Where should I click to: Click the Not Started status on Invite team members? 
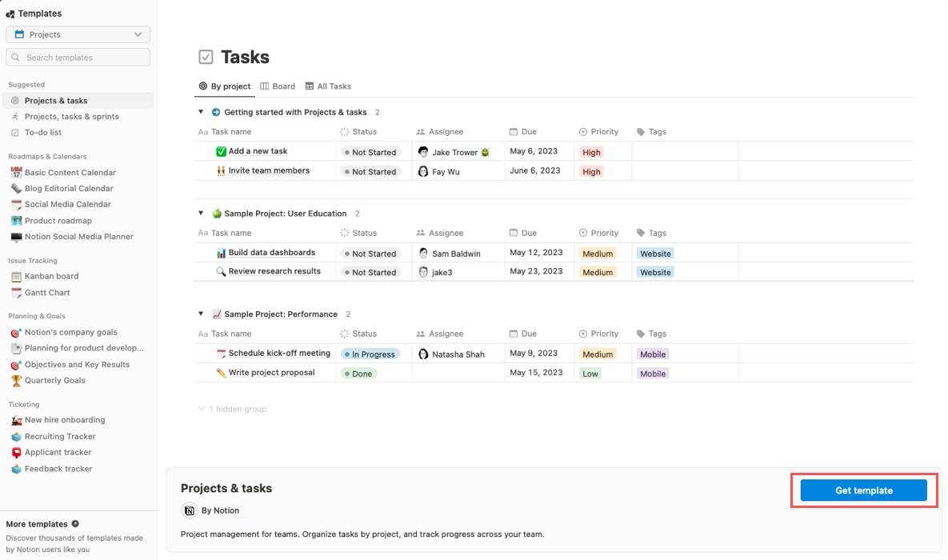point(370,171)
